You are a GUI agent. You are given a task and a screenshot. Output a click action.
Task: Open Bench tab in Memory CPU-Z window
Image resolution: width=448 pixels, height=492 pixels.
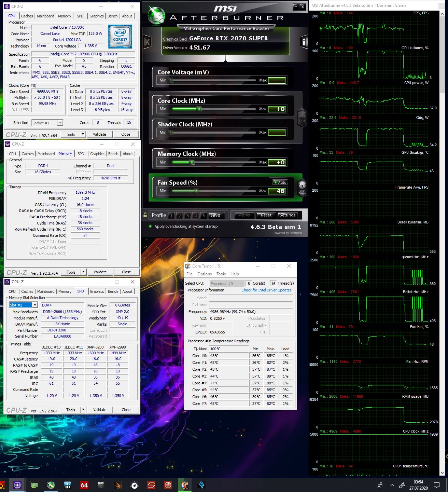[x=113, y=154]
